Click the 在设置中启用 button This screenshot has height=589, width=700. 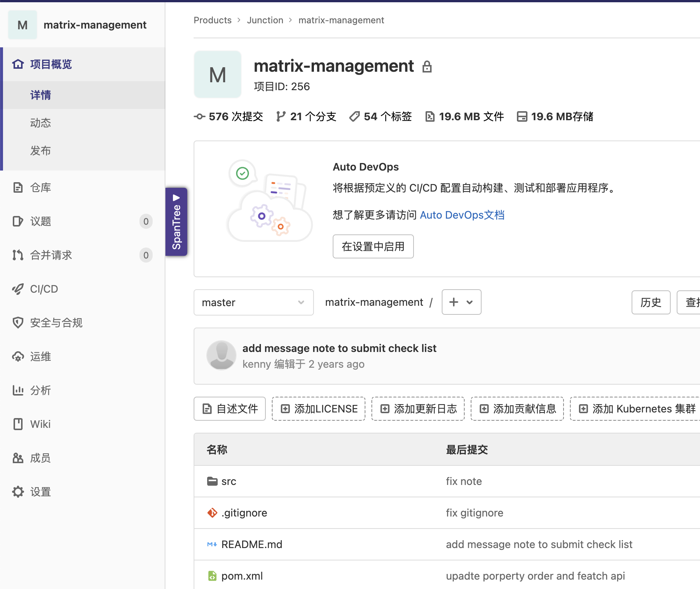pyautogui.click(x=373, y=246)
